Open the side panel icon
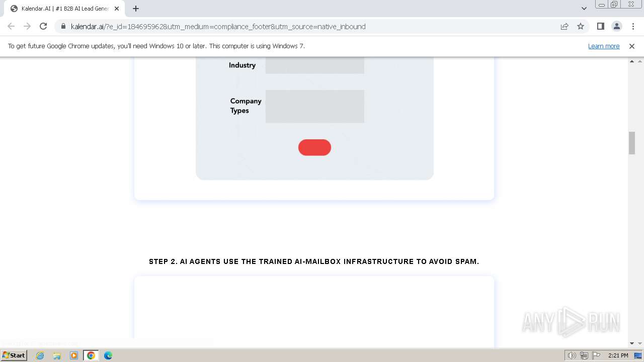This screenshot has width=644, height=362. click(x=600, y=26)
